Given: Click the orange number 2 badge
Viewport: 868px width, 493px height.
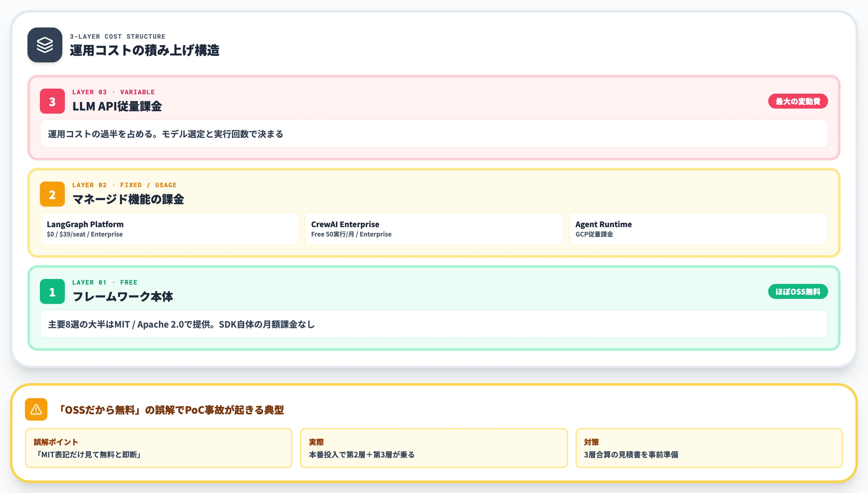Looking at the screenshot, I should pos(52,194).
